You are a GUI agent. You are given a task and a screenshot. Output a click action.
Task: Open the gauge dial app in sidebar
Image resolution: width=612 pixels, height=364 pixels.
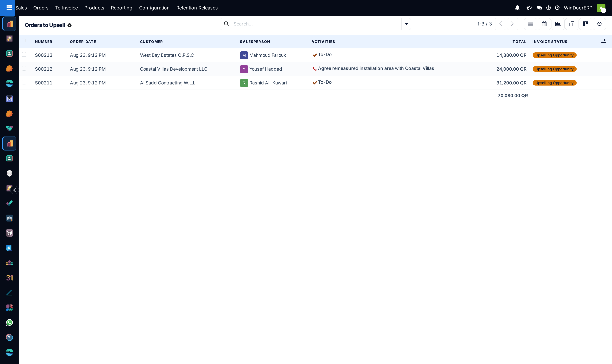(x=9, y=337)
